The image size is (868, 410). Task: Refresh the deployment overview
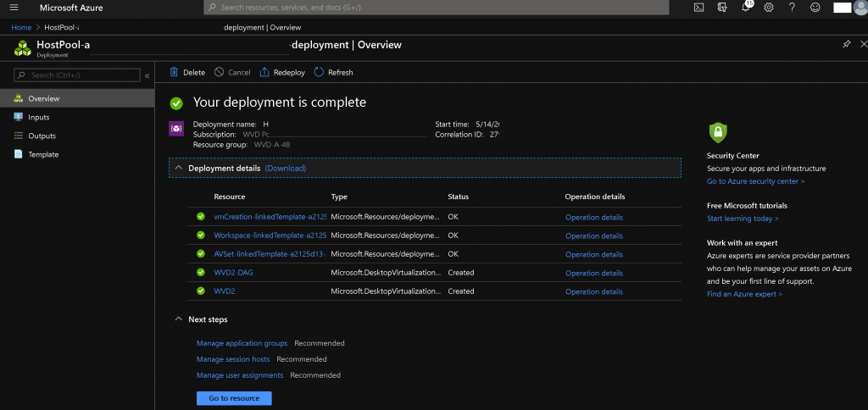click(333, 73)
